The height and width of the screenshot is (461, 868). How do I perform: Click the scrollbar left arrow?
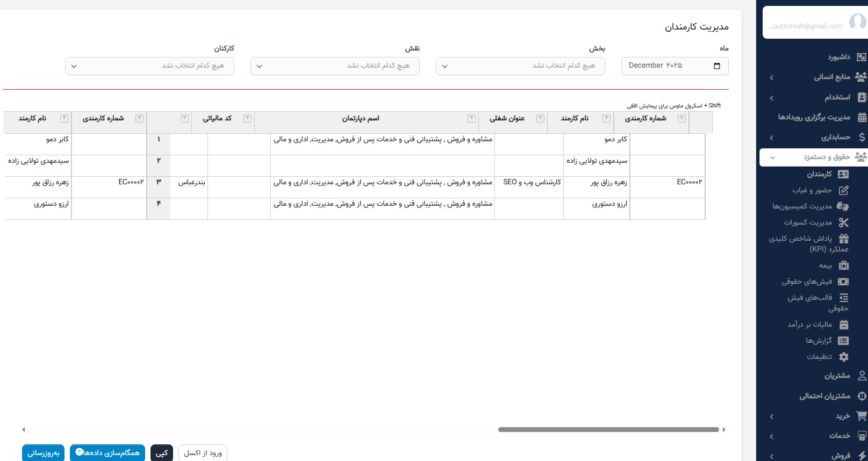[23, 429]
